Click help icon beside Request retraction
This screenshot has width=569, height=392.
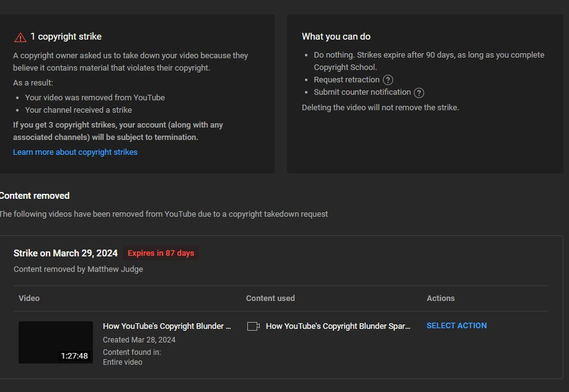coord(388,80)
